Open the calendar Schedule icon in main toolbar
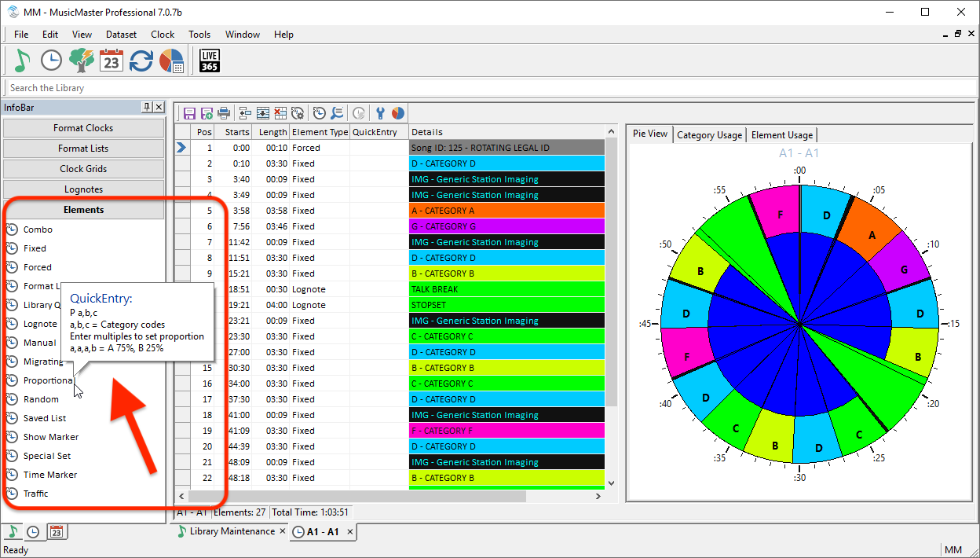The image size is (980, 558). 112,61
